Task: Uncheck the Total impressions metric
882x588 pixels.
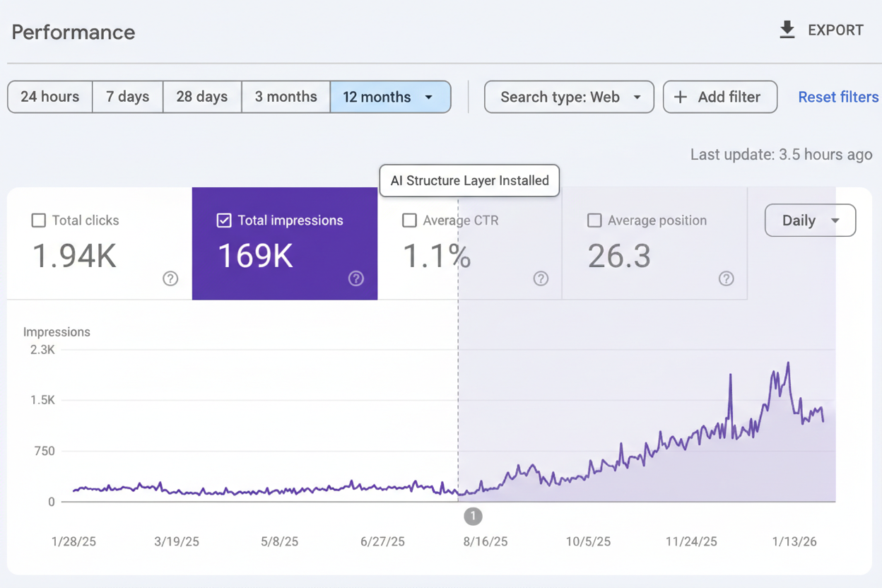Action: (x=224, y=220)
